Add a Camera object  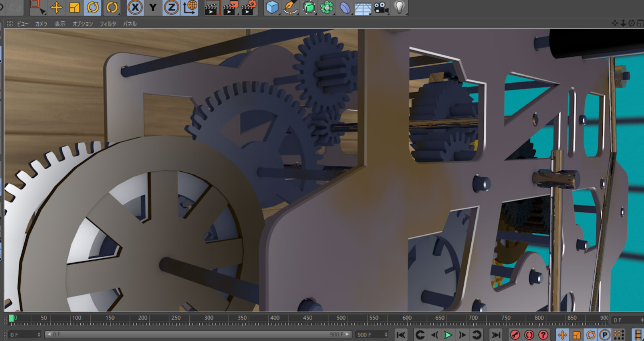pos(381,7)
